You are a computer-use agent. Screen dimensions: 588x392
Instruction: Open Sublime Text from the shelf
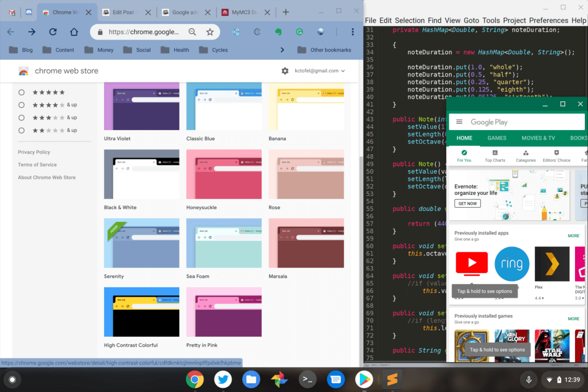pos(392,380)
